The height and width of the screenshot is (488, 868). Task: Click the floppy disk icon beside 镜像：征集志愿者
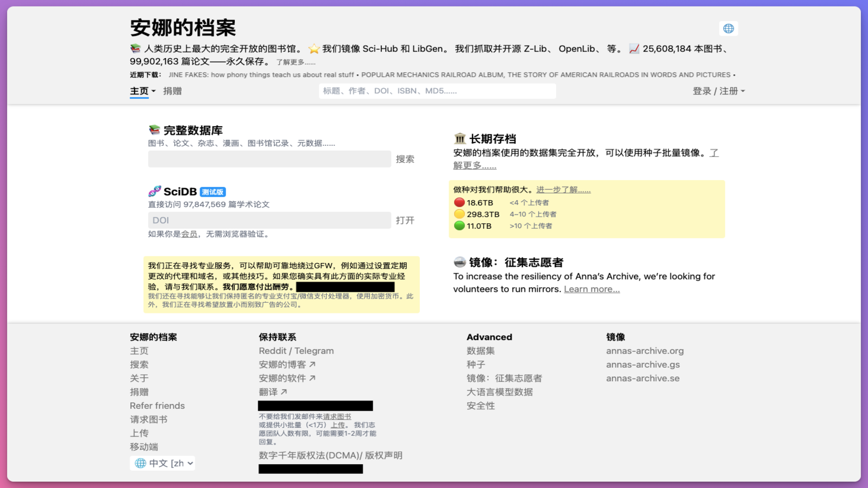pyautogui.click(x=459, y=262)
